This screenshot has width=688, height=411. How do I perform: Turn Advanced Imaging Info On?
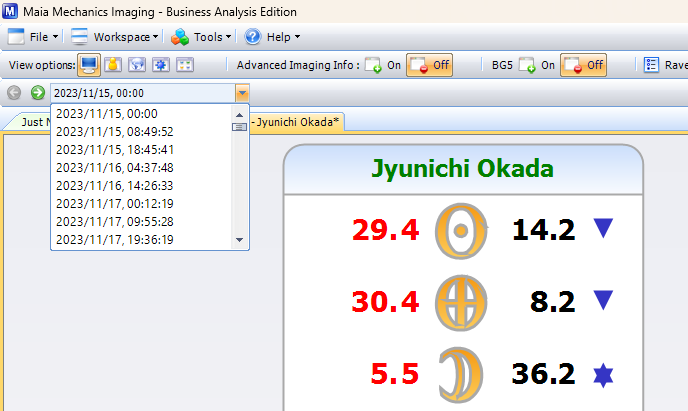point(383,65)
